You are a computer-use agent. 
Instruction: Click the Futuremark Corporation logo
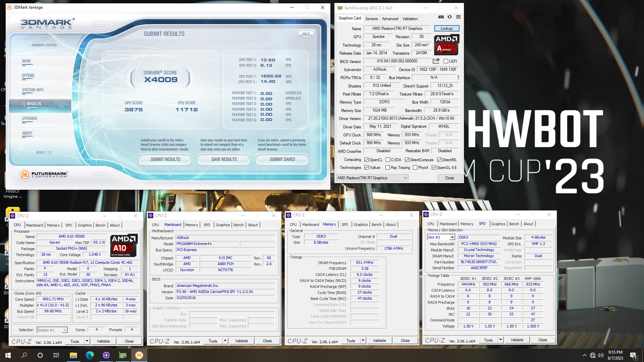[44, 174]
